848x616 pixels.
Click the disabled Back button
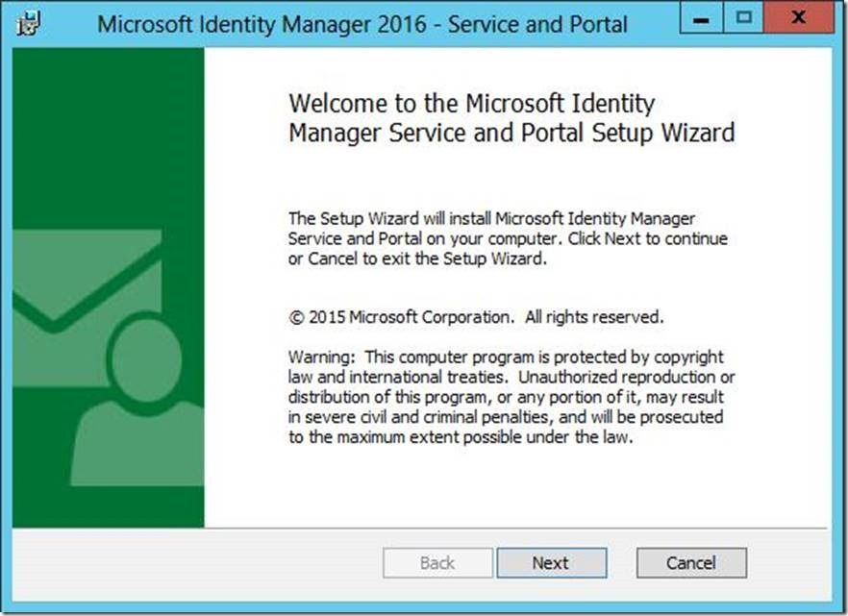(x=437, y=563)
